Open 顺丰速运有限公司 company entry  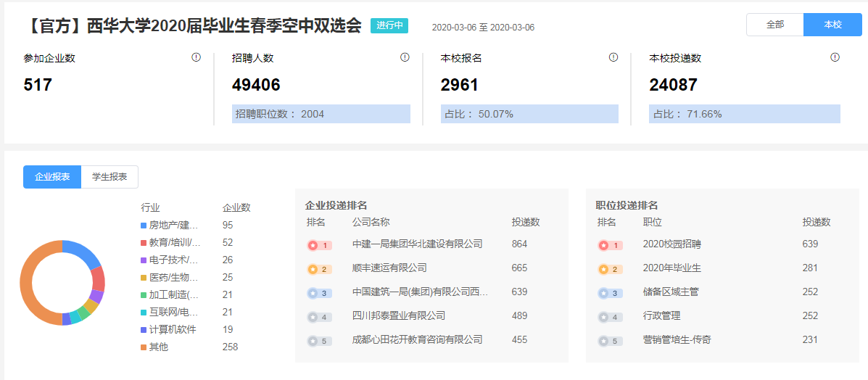pyautogui.click(x=389, y=268)
